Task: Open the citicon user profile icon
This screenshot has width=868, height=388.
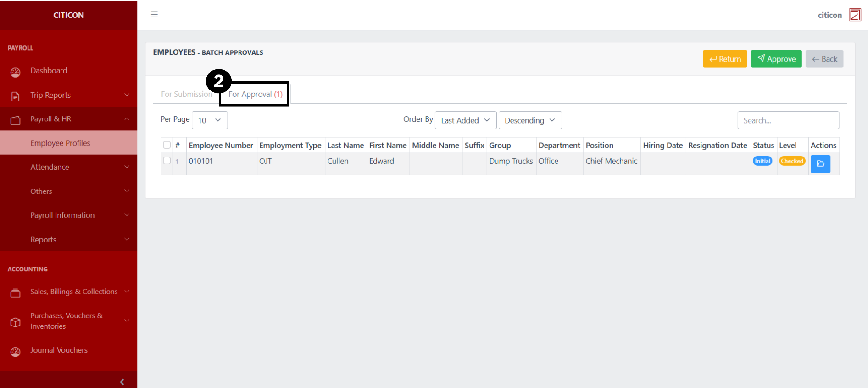Action: pyautogui.click(x=855, y=15)
